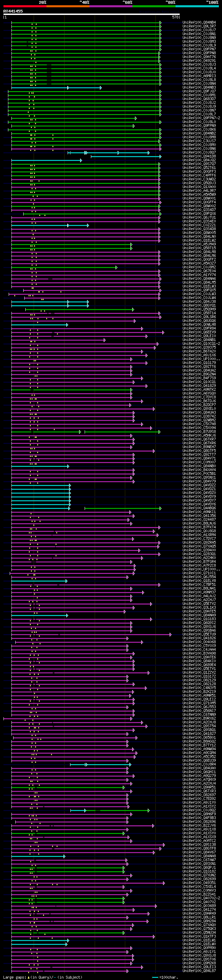Click the white query sequence bar

[x=92, y=14]
